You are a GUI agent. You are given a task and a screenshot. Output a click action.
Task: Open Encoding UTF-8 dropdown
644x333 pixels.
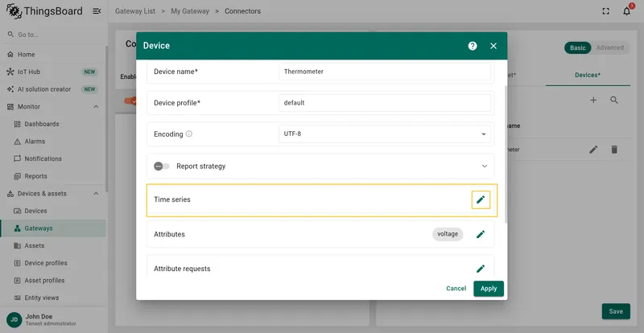[385, 134]
